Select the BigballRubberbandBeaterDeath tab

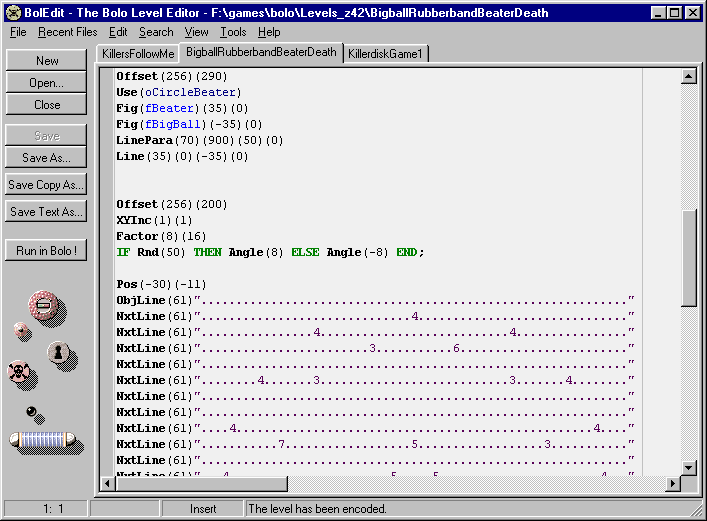coord(261,52)
